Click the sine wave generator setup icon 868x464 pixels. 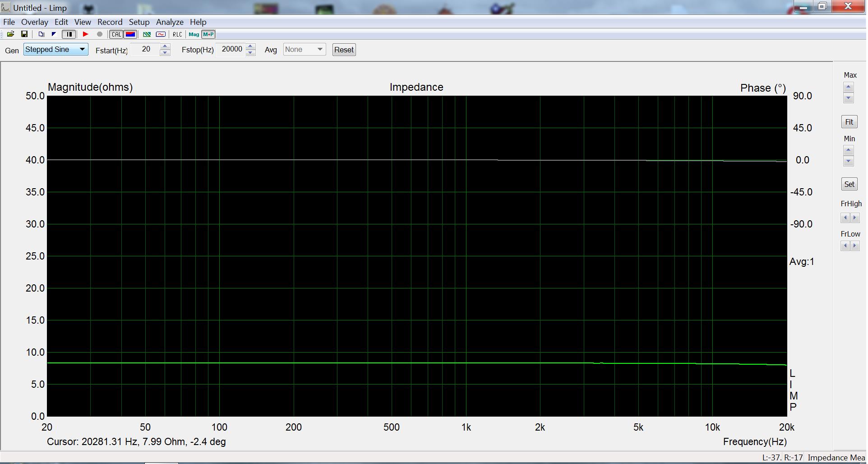pyautogui.click(x=161, y=34)
